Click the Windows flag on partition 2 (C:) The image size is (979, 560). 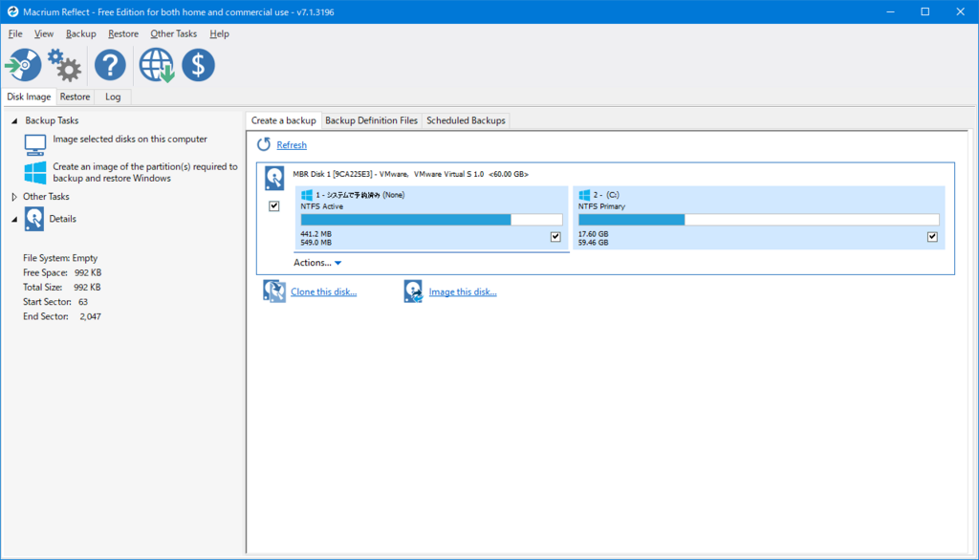pos(584,195)
